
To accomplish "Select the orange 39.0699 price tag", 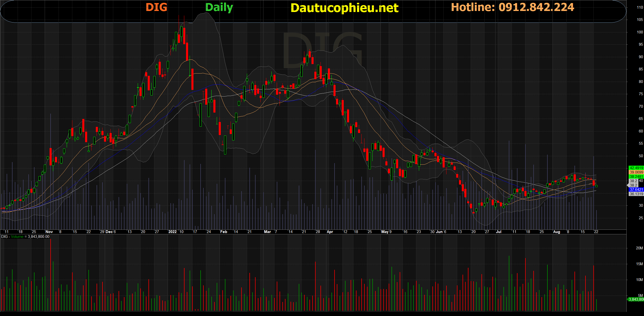I will tap(636, 172).
